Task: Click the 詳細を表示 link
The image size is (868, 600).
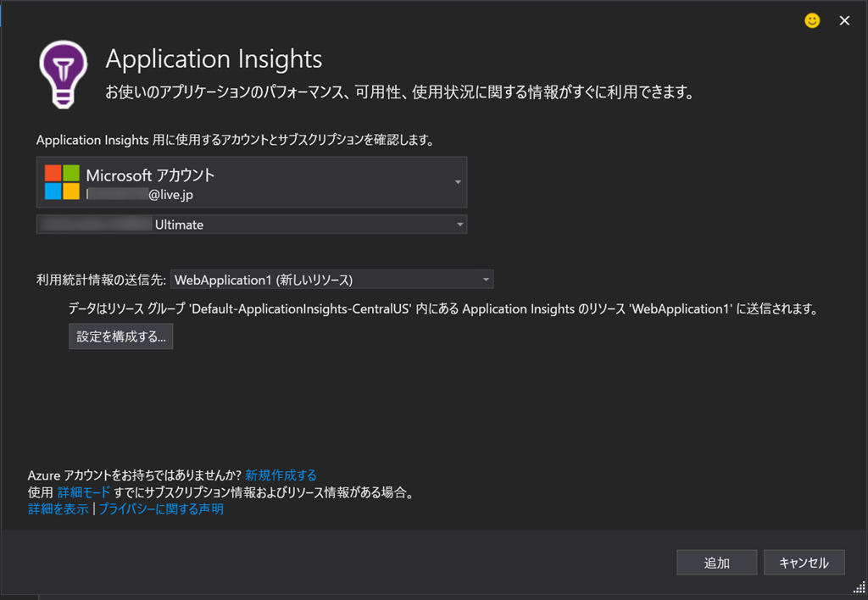Action: click(58, 509)
